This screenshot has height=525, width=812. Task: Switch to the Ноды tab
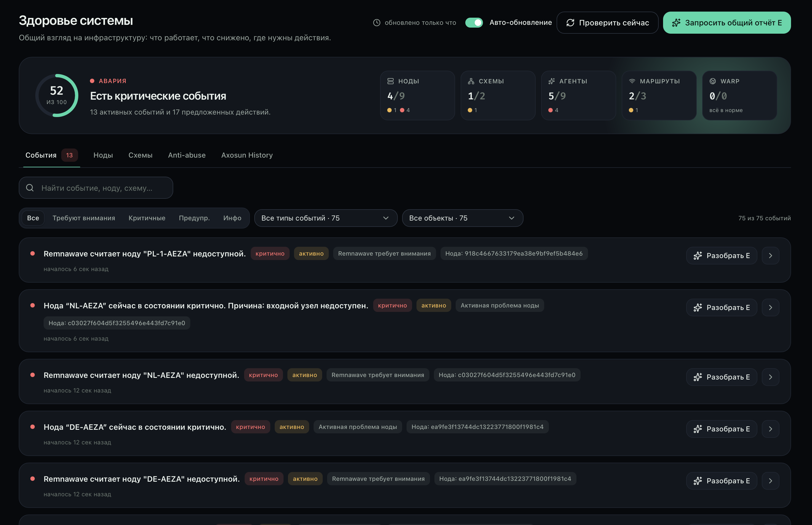103,155
